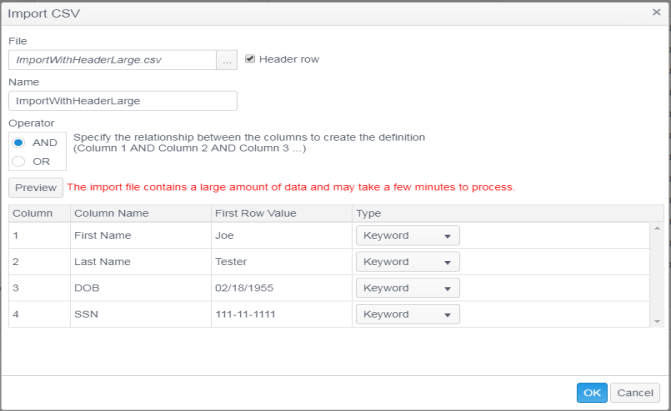Open Type dropdown for DOB row
This screenshot has width=671, height=411.
[407, 288]
